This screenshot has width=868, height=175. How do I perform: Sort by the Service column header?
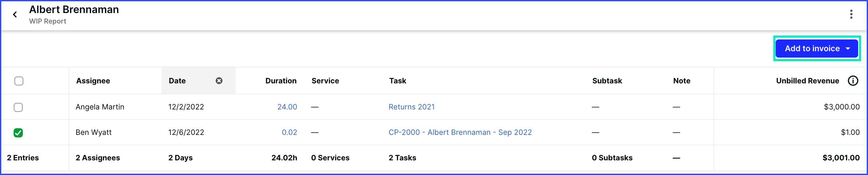click(325, 81)
